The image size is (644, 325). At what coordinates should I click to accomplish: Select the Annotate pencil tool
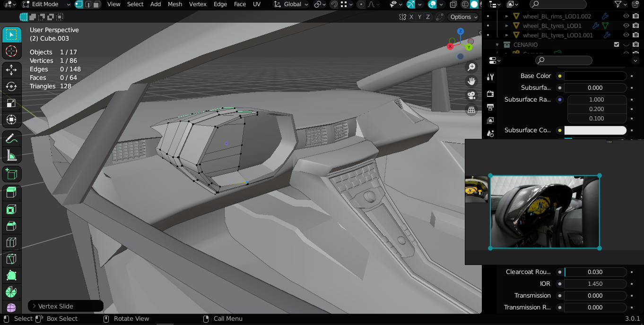click(12, 138)
